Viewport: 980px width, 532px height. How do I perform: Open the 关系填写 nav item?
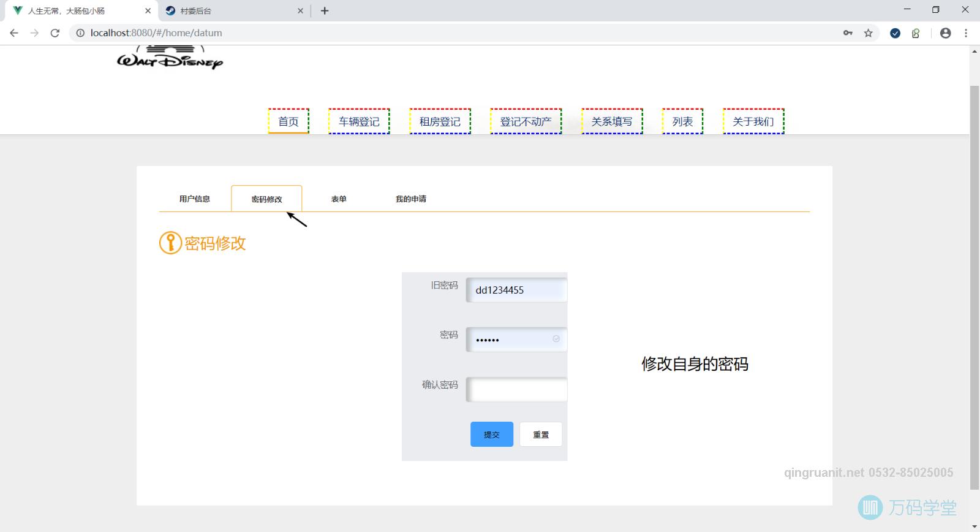pyautogui.click(x=612, y=121)
